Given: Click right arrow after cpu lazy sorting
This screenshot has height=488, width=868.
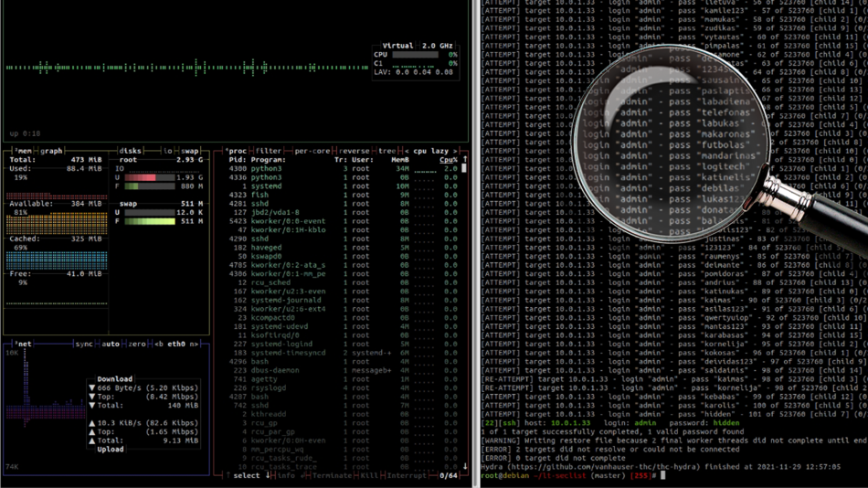Looking at the screenshot, I should coord(457,151).
